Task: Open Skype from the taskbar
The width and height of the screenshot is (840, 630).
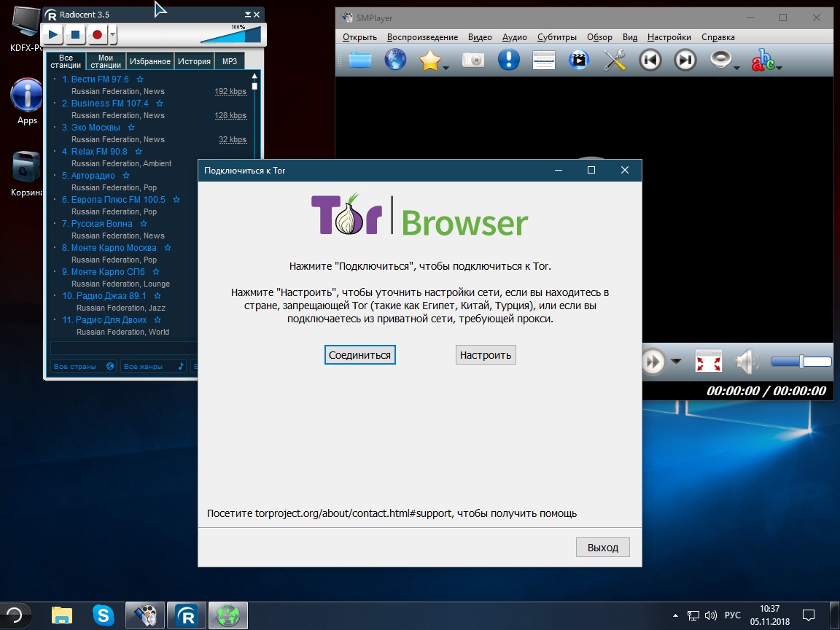Action: click(x=104, y=615)
